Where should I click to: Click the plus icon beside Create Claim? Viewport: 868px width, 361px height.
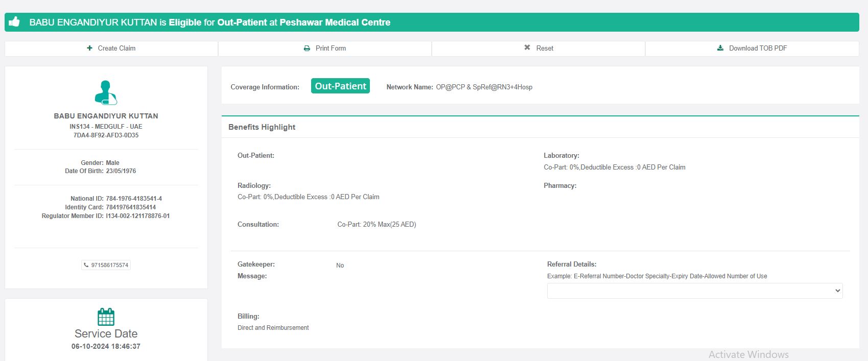[89, 48]
